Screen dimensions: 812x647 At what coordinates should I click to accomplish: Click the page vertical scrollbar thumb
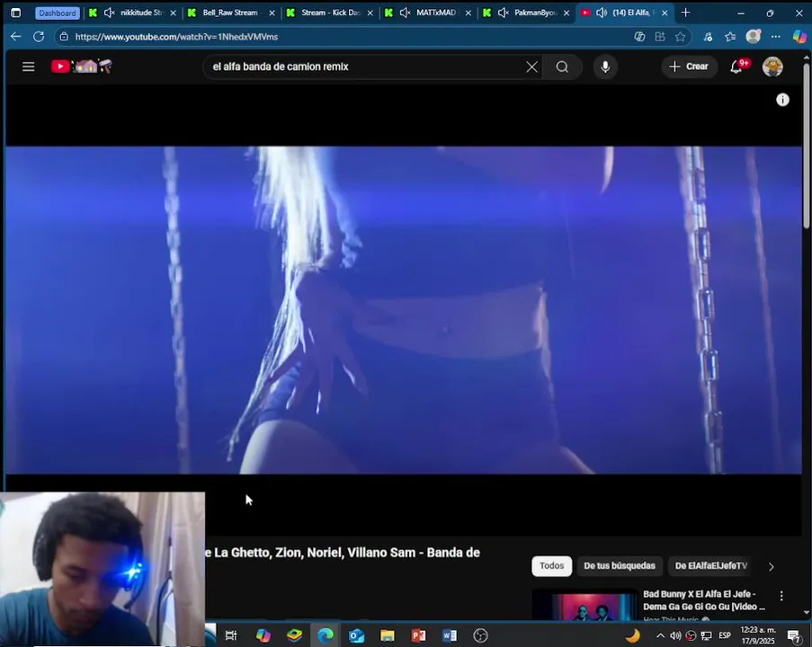(807, 145)
